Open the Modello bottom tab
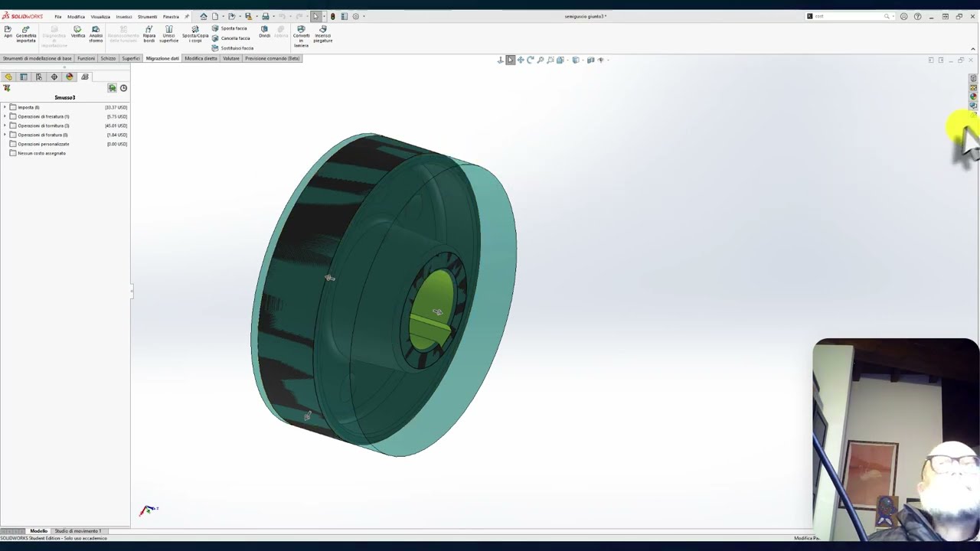 coord(38,530)
